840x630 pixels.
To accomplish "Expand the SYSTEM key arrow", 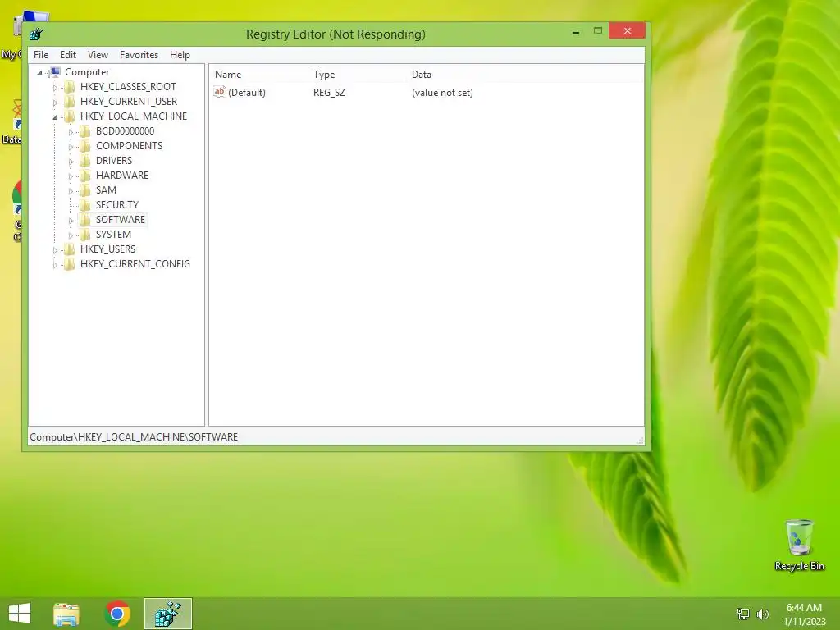I will point(71,235).
